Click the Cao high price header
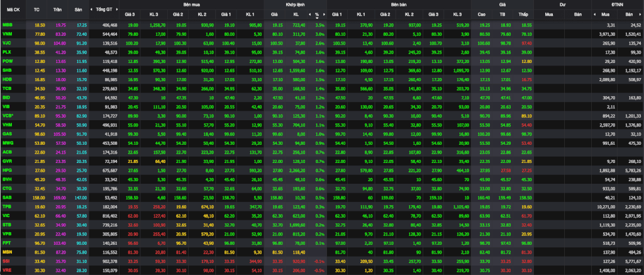 pyautogui.click(x=481, y=14)
